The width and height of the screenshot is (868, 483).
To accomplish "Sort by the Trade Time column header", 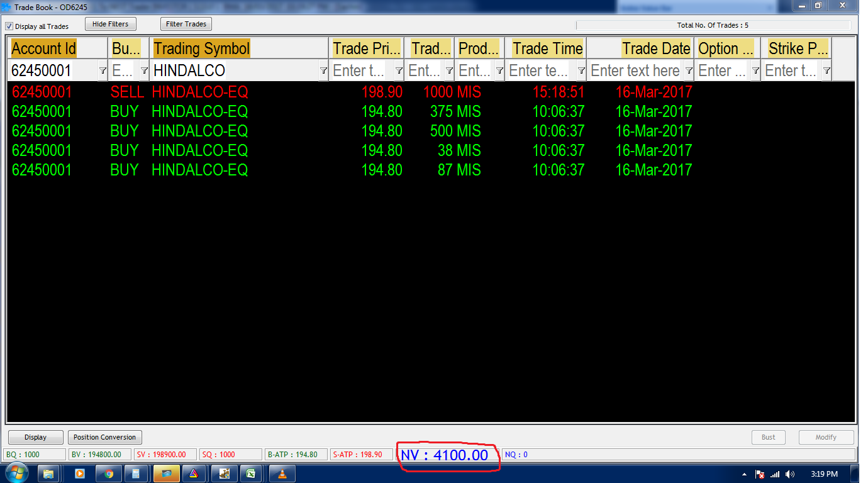I will (545, 48).
